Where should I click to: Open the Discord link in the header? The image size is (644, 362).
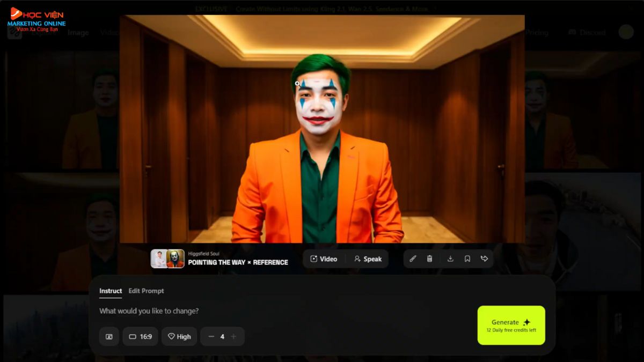pos(587,33)
